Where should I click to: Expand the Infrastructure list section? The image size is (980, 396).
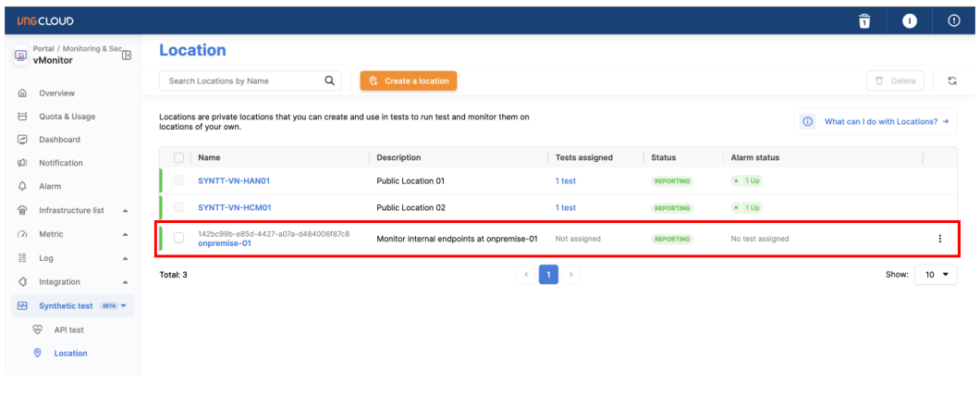[x=125, y=211]
